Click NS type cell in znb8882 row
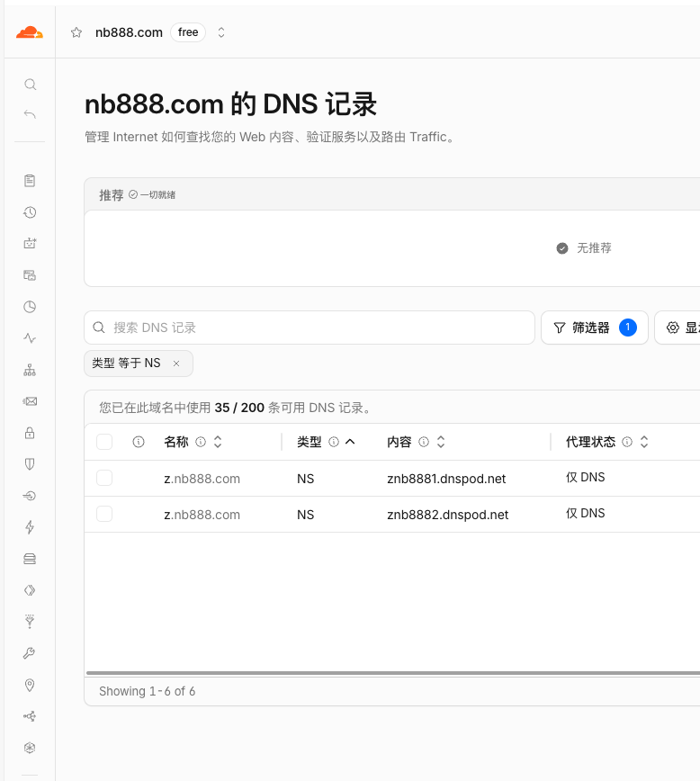This screenshot has width=700, height=781. [305, 515]
